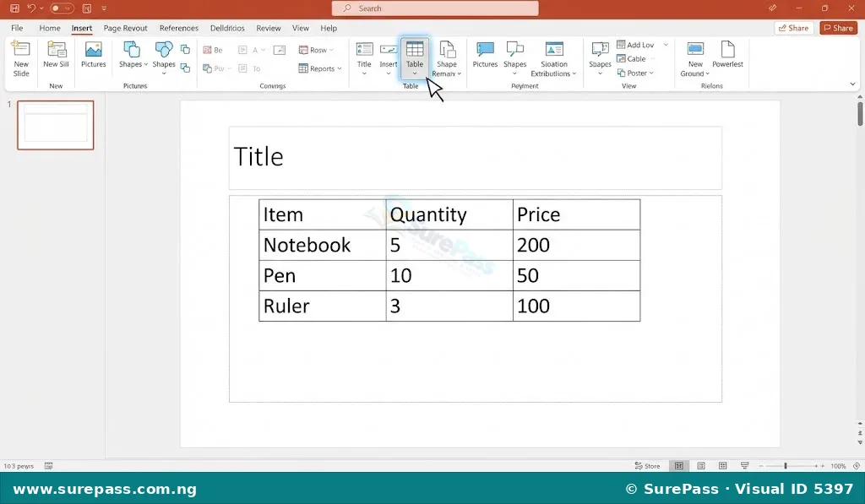This screenshot has width=865, height=504.
Task: Click the fit slide to window icon
Action: (x=857, y=466)
